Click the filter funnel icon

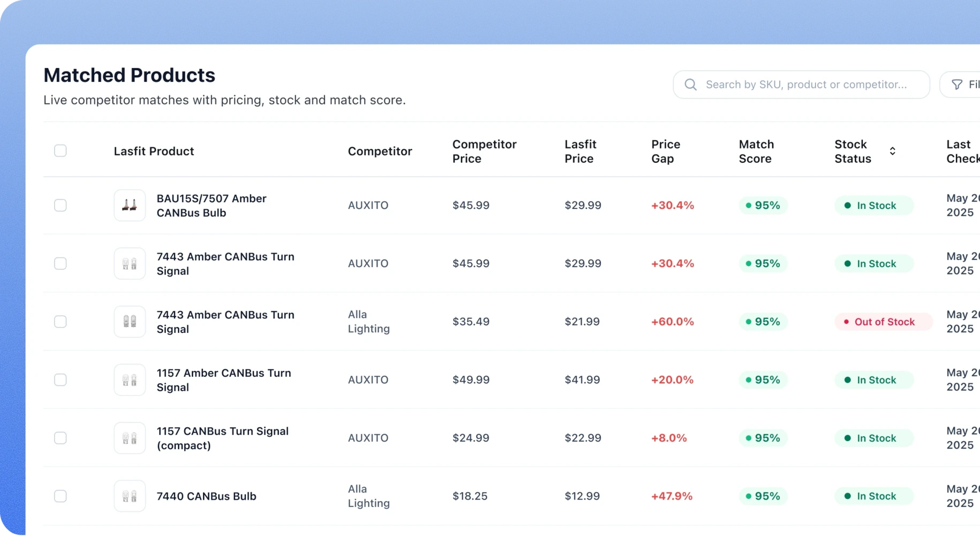(x=957, y=85)
